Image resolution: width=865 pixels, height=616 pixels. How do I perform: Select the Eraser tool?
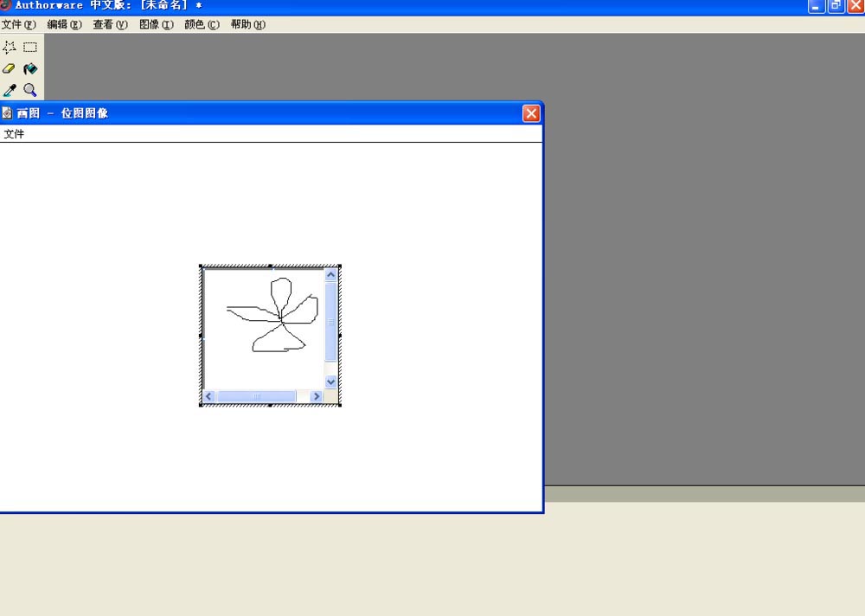point(10,69)
